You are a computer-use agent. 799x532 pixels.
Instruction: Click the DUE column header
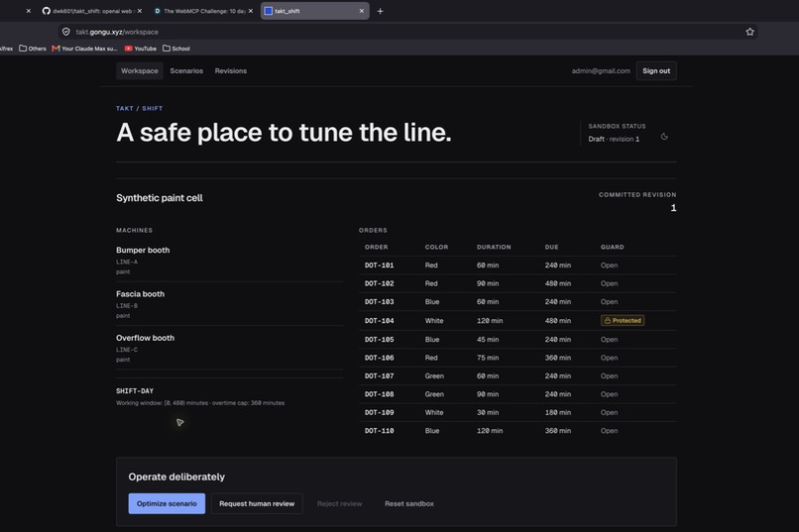551,247
